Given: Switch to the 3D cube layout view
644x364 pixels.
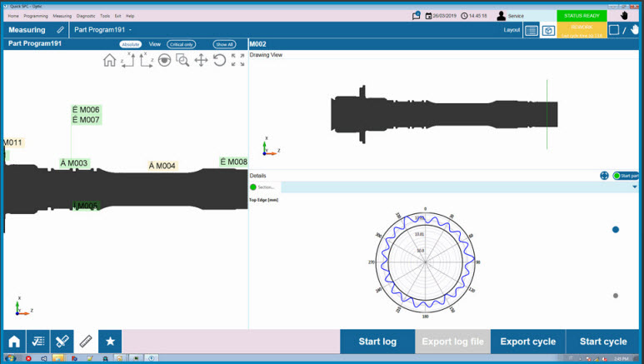Looking at the screenshot, I should pyautogui.click(x=548, y=30).
